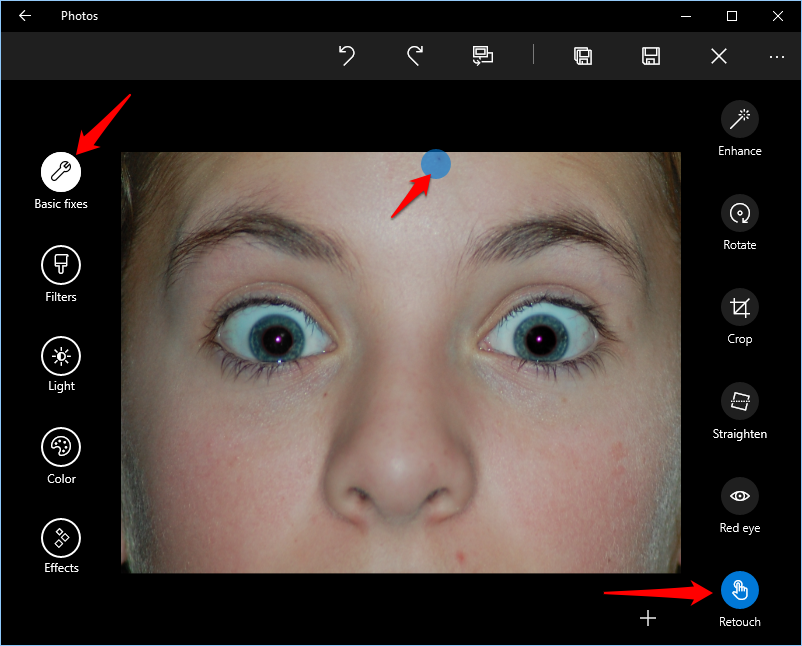The width and height of the screenshot is (802, 646).
Task: Open the Straighten tool
Action: pos(739,402)
